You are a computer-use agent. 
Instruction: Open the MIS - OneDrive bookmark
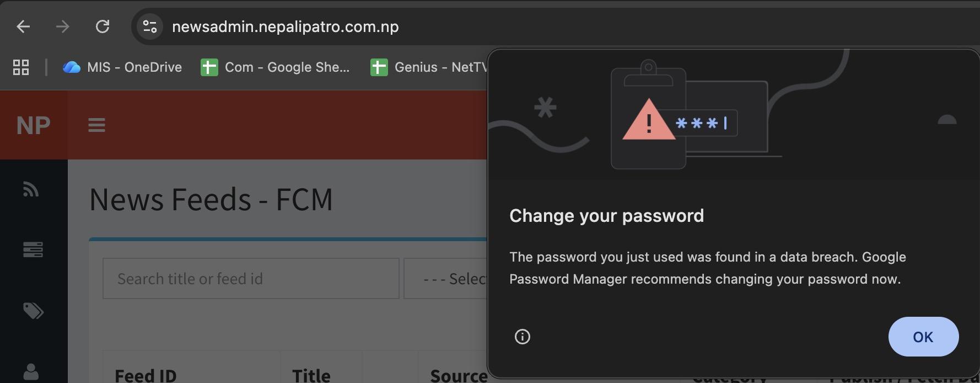pos(122,67)
